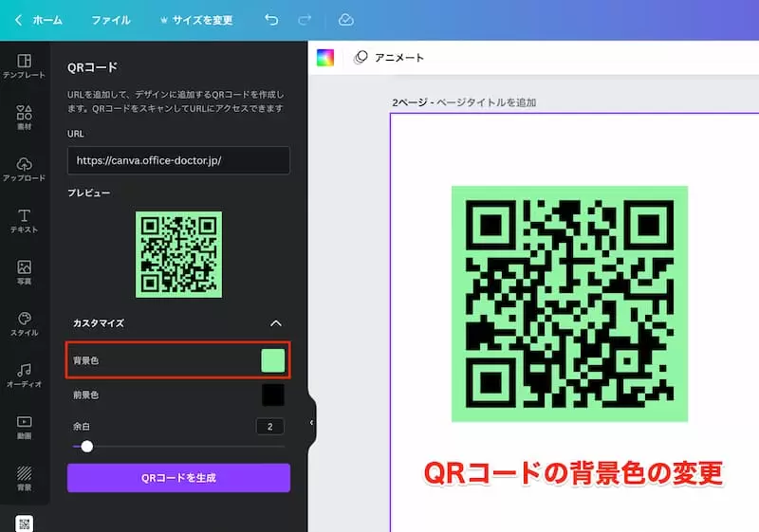Click the 余白 margin slider handle
The image size is (759, 532).
(87, 447)
